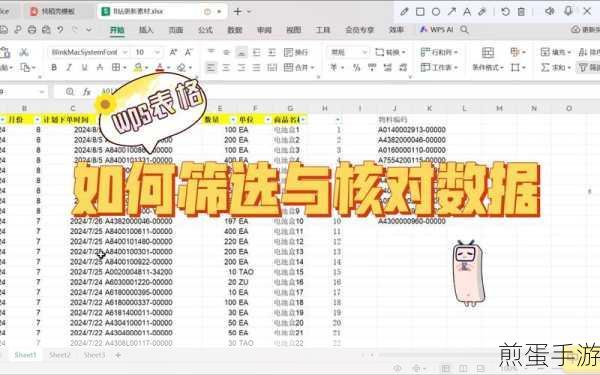600x375 pixels.
Task: Increase font size with A+ icon
Action: (x=173, y=52)
